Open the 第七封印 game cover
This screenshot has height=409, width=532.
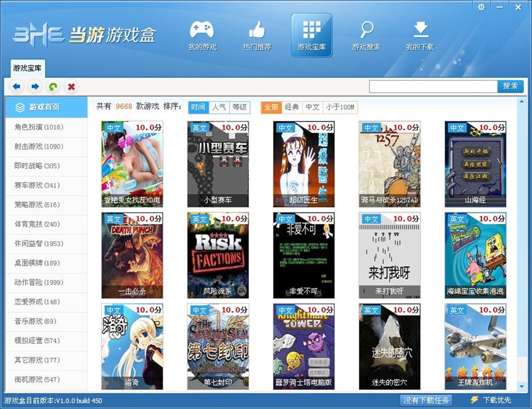218,347
